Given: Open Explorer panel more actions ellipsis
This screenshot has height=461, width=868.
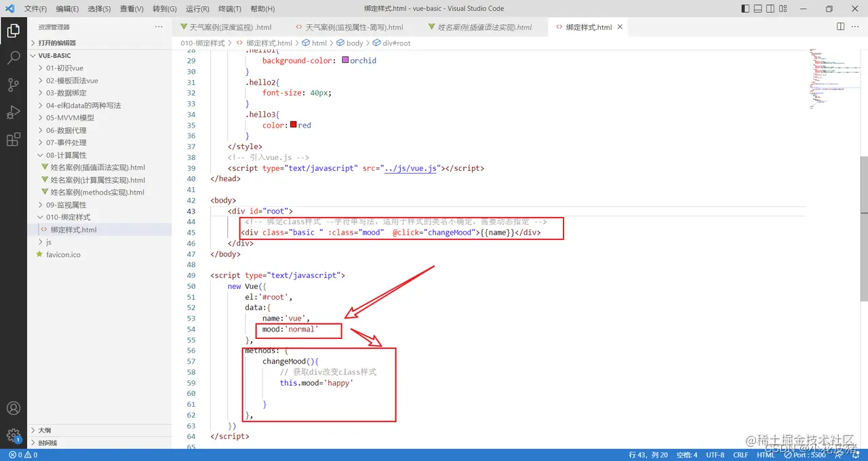Looking at the screenshot, I should [159, 26].
